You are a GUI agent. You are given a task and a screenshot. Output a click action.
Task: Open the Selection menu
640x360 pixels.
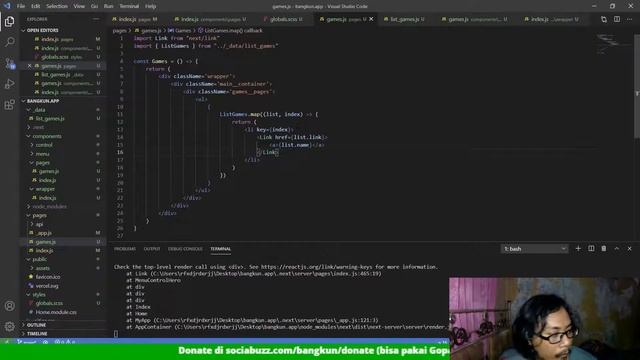57,6
